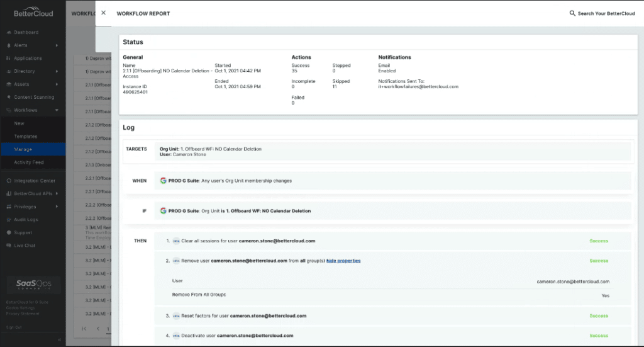Image resolution: width=644 pixels, height=347 pixels.
Task: Click the Remove From All Groups property row
Action: pyautogui.click(x=391, y=295)
